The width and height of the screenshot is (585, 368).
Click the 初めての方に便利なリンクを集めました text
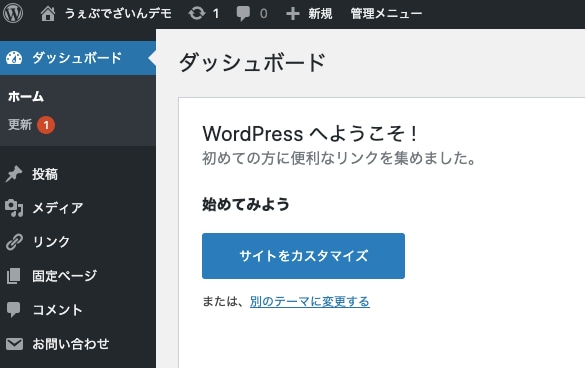pyautogui.click(x=339, y=158)
